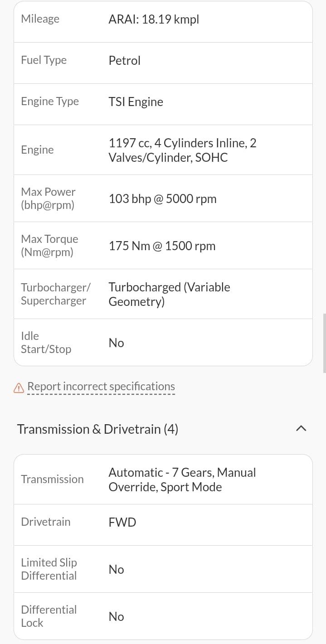Click the Automatic - 7 Gears transmission value
326x644 pixels.
182,479
